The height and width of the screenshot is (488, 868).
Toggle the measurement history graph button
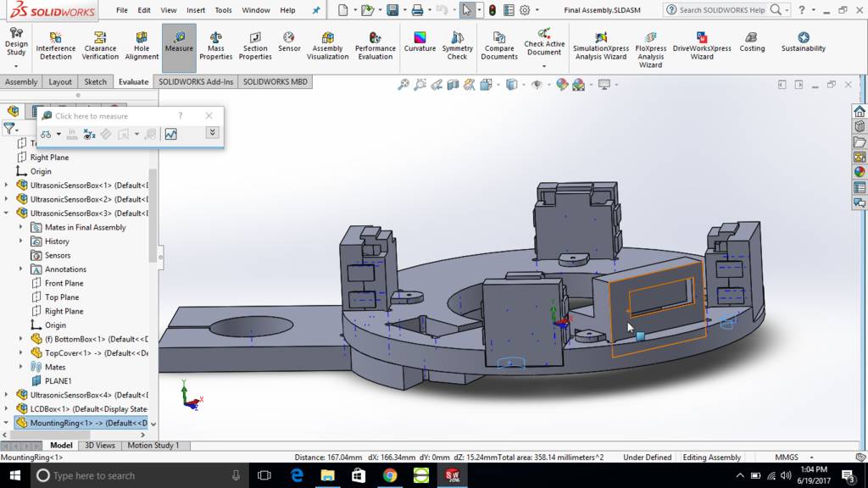click(171, 134)
